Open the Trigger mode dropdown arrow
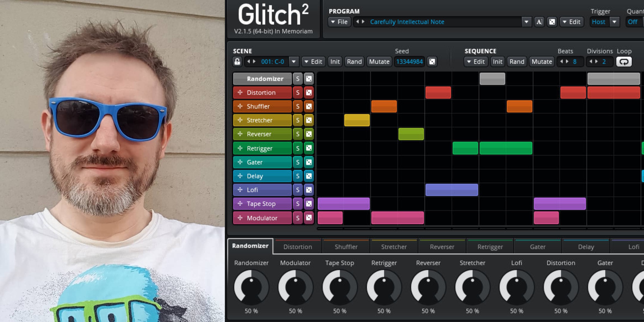Viewport: 644px width, 322px height. [614, 22]
